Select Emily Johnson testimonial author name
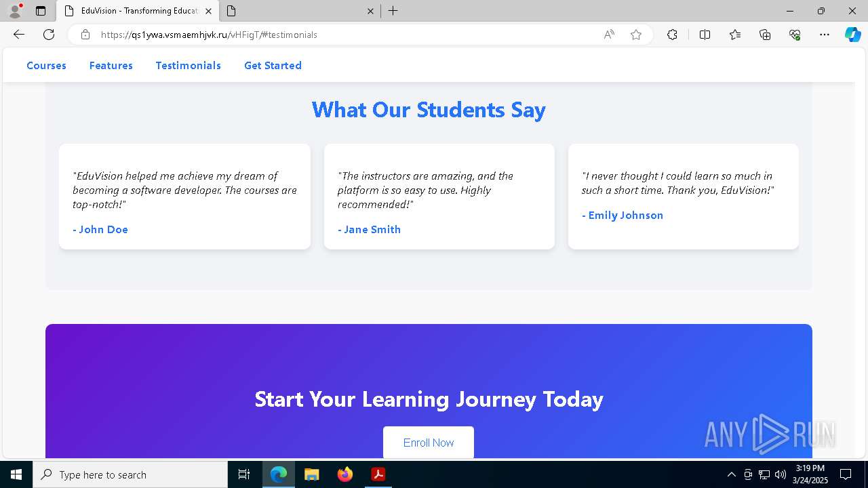Image resolution: width=868 pixels, height=488 pixels. [623, 216]
